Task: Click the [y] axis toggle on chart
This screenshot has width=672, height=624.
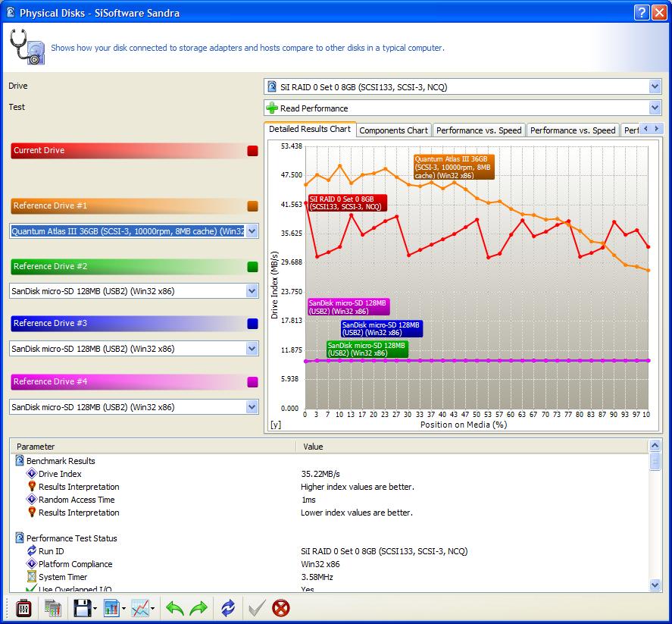Action: [276, 425]
